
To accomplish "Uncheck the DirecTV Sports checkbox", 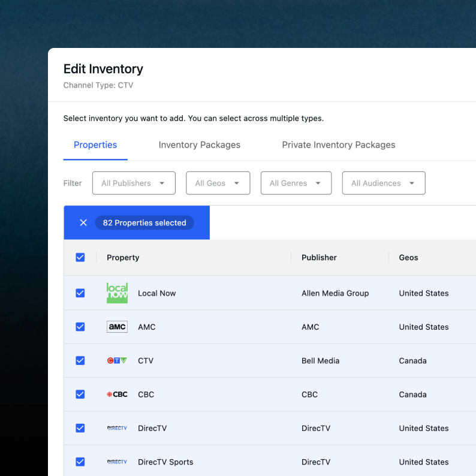I will coord(80,462).
